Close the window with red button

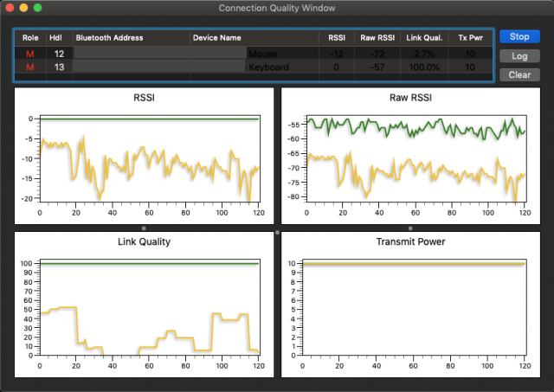[x=10, y=8]
